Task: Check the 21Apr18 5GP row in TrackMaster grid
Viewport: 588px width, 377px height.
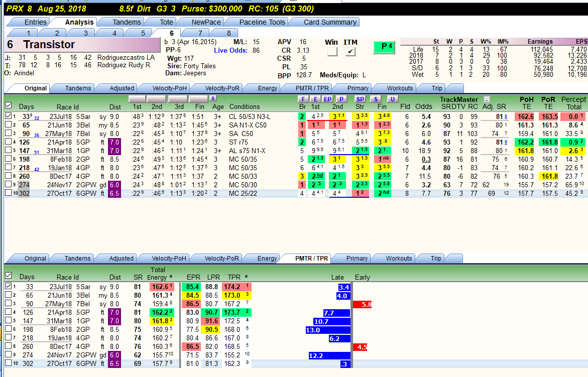Action: [x=8, y=142]
